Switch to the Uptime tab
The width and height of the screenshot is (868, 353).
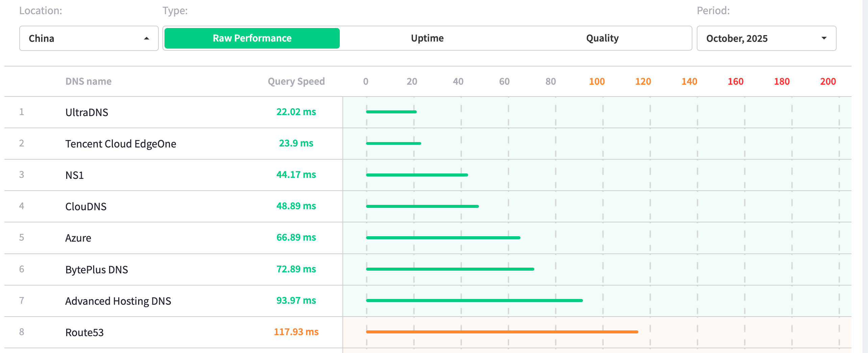click(x=427, y=38)
